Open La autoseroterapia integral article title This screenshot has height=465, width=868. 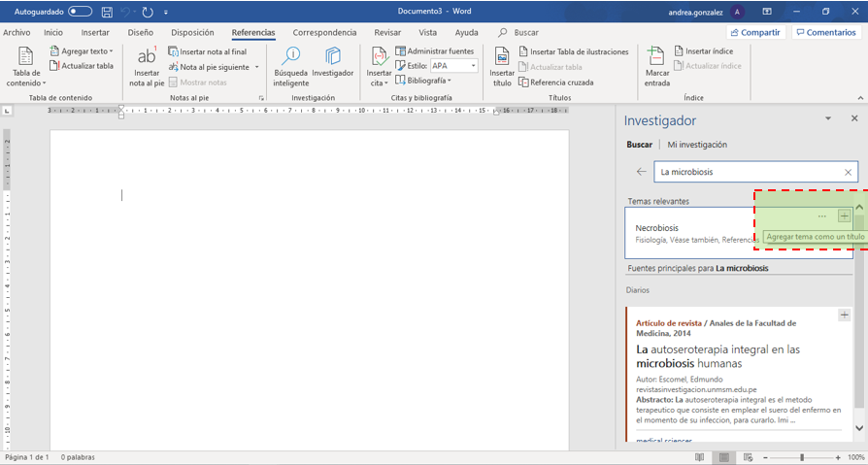[718, 357]
